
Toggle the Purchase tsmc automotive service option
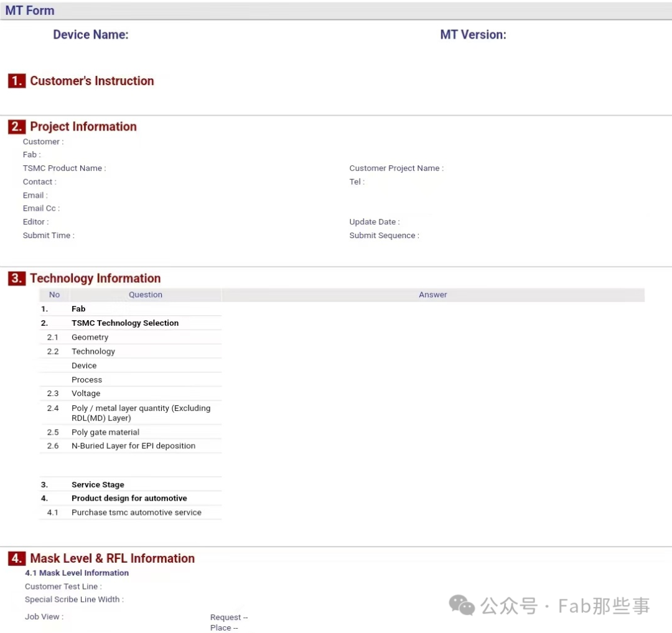136,512
